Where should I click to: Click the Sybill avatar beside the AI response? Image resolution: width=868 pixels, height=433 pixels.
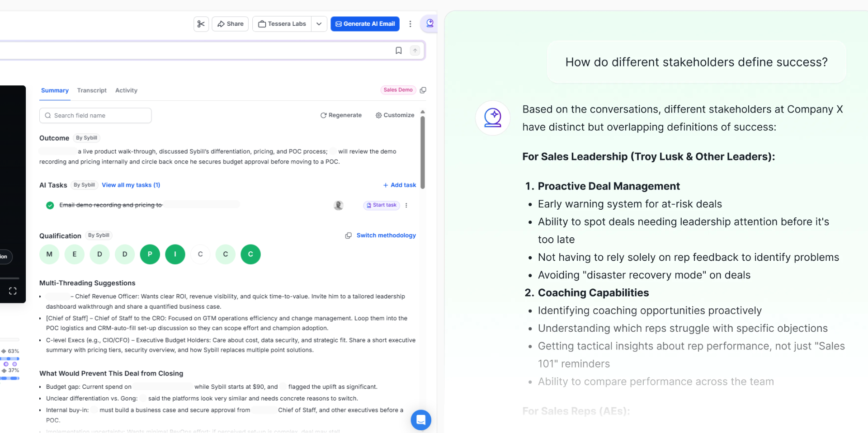[x=492, y=118]
